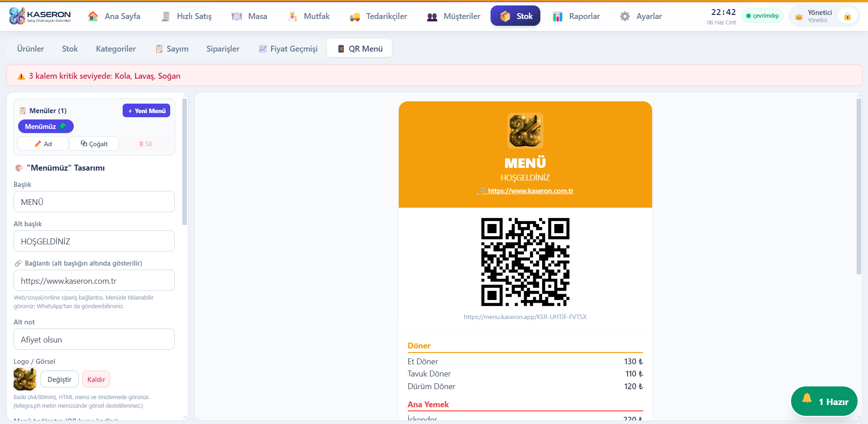Viewport: 868px width, 424px height.
Task: Click the Alt not input field
Action: (x=94, y=339)
